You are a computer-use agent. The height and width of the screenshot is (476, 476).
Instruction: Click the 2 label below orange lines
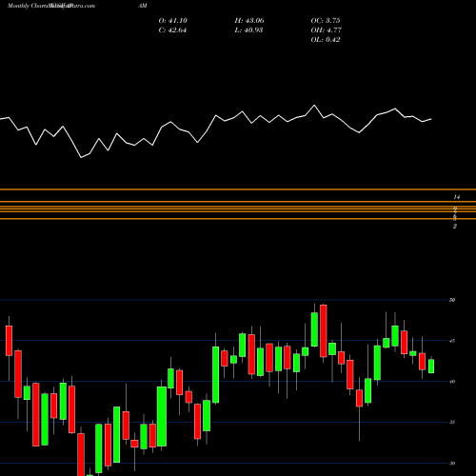455,227
